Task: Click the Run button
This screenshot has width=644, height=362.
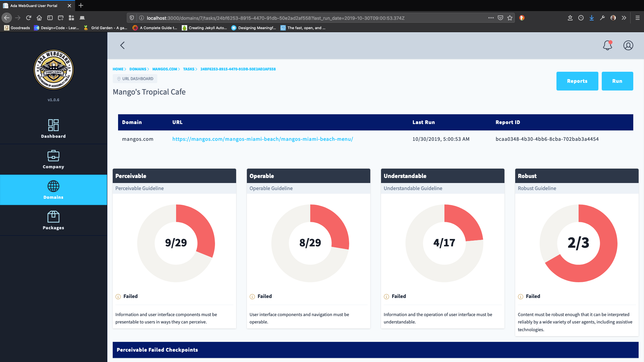Action: click(x=617, y=81)
